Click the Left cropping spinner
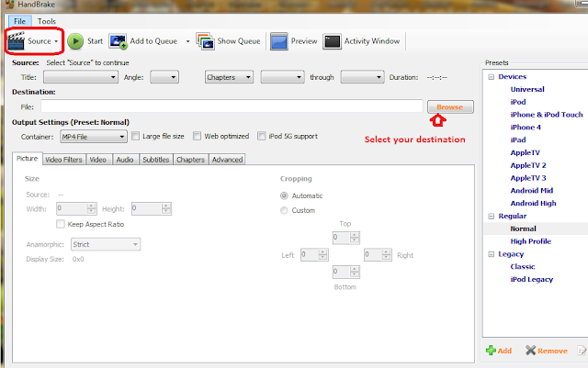The height and width of the screenshot is (368, 588). 314,255
